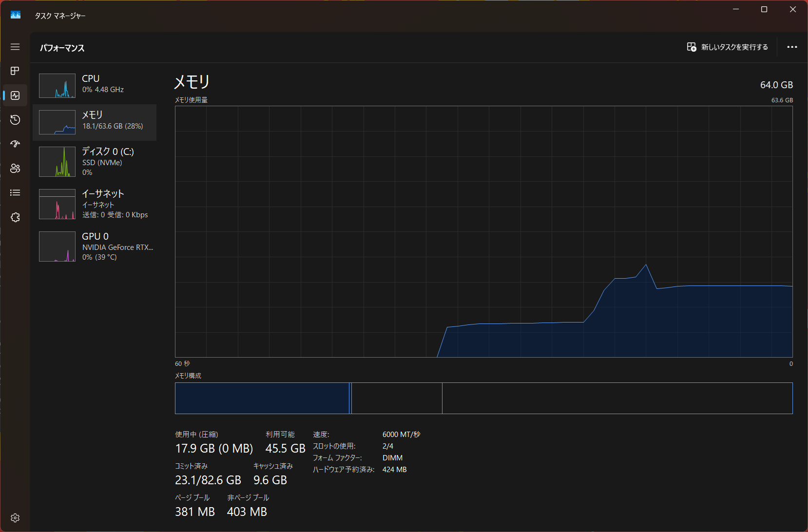Open the Startup apps page icon

[15, 144]
